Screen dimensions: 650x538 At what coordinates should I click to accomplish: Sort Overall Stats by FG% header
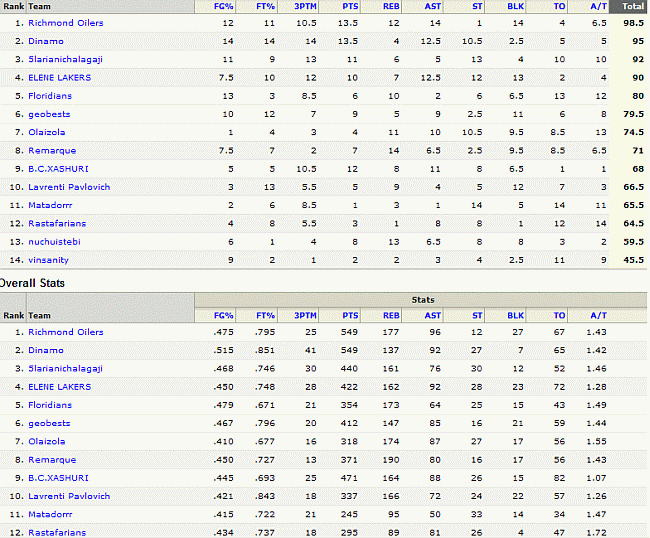(223, 315)
